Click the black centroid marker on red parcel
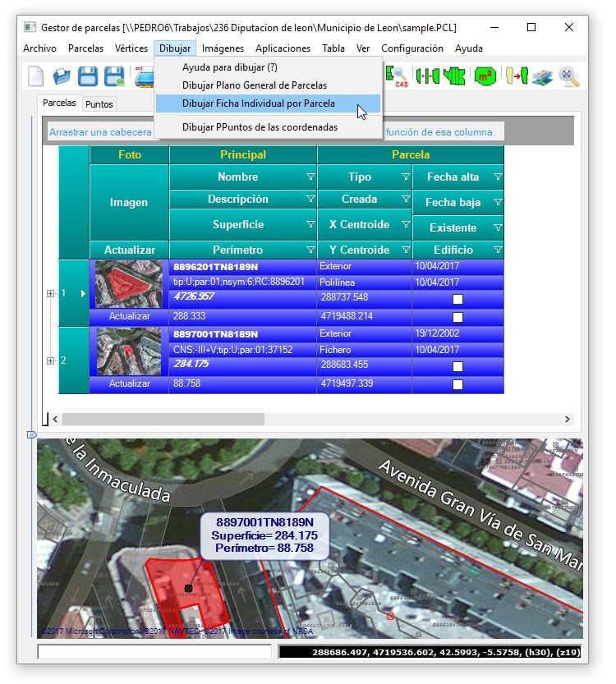Viewport: 616px width, 684px height. coord(188,588)
